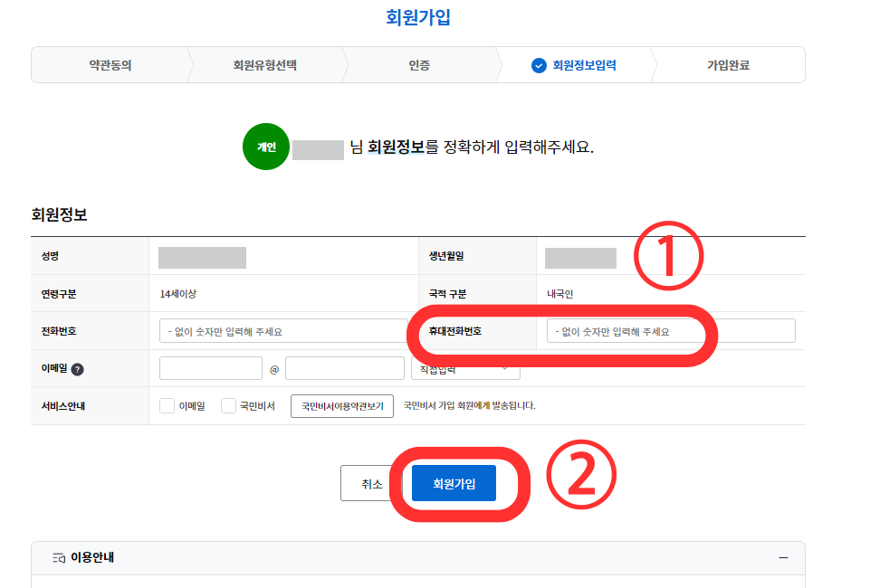
Task: Click the 회원가입 page title
Action: point(418,17)
